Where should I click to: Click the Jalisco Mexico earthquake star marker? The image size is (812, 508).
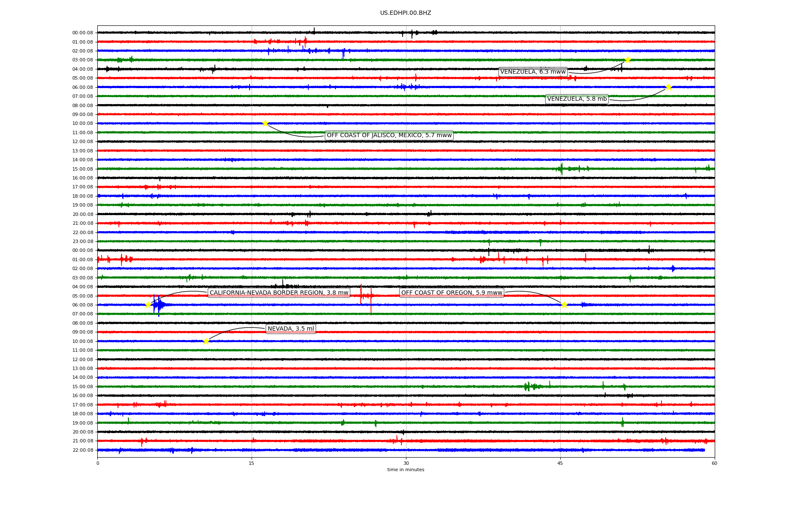[265, 123]
